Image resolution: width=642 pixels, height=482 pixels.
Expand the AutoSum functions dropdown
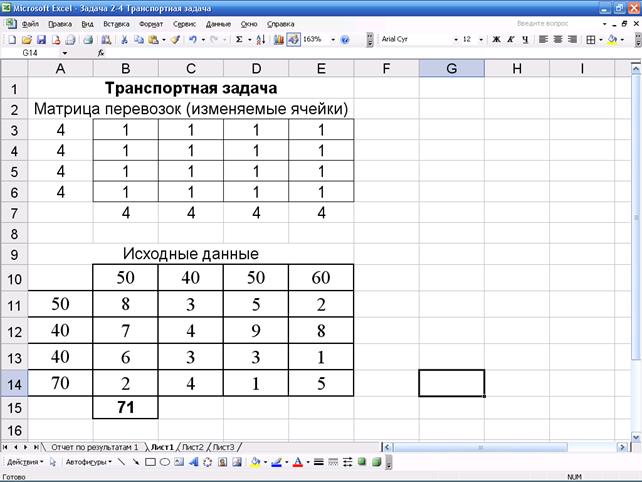[x=249, y=40]
